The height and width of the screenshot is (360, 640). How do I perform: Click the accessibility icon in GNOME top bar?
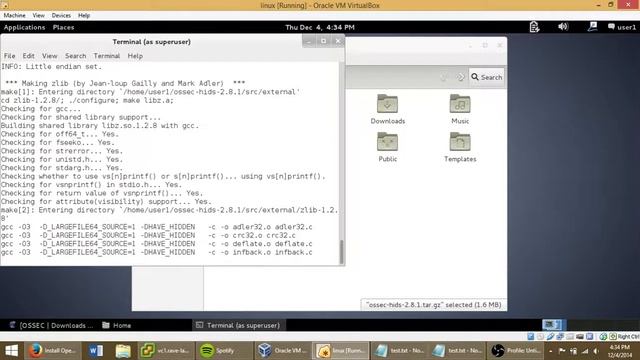[x=534, y=27]
